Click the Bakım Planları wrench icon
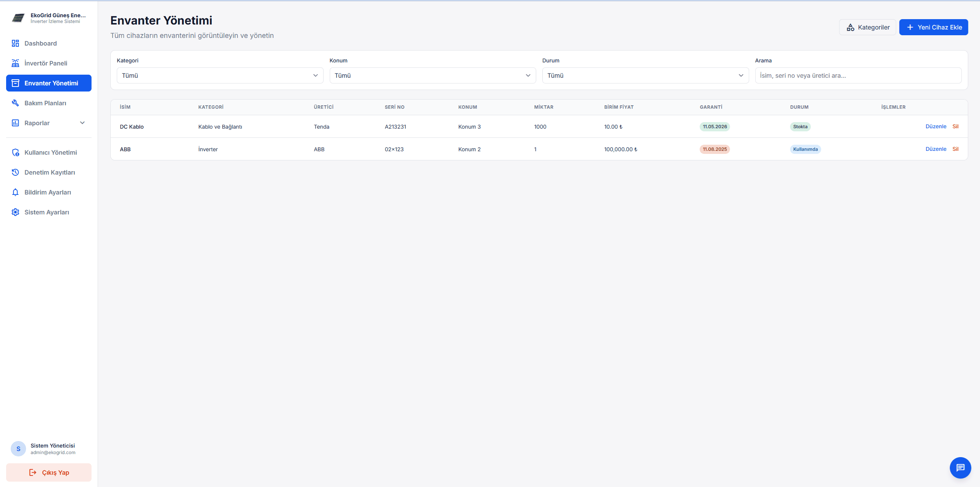The width and height of the screenshot is (980, 487). point(15,103)
